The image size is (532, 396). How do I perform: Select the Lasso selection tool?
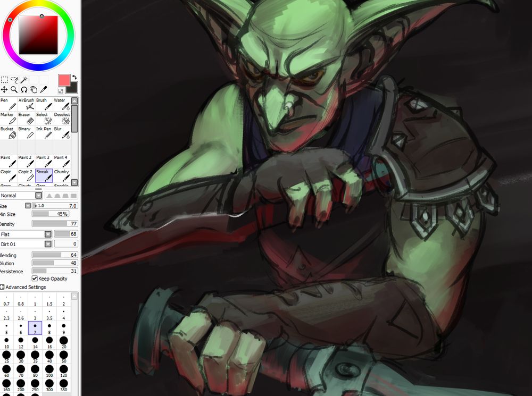point(14,80)
